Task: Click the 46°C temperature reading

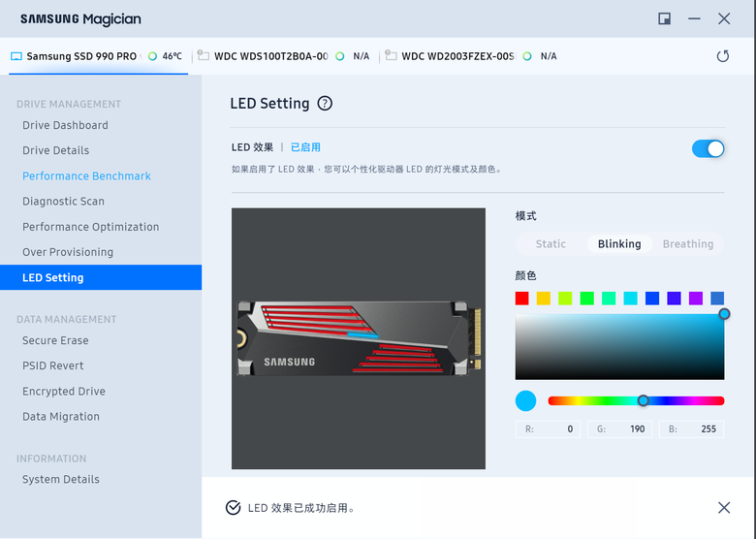Action: 173,56
